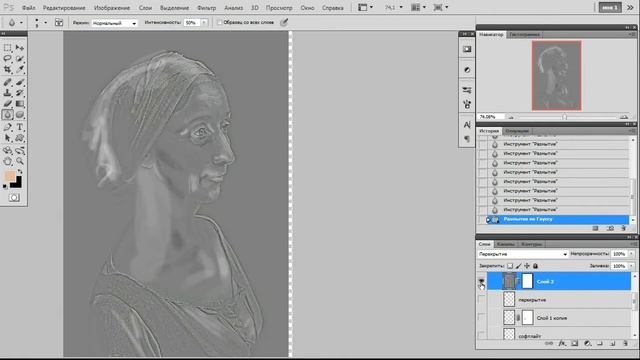Toggle visibility of layer Слой 2
Image resolution: width=640 pixels, height=360 pixels.
pos(482,282)
